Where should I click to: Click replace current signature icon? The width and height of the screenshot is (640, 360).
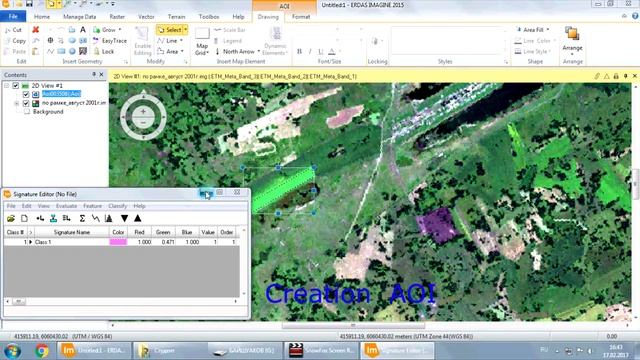coord(53,218)
